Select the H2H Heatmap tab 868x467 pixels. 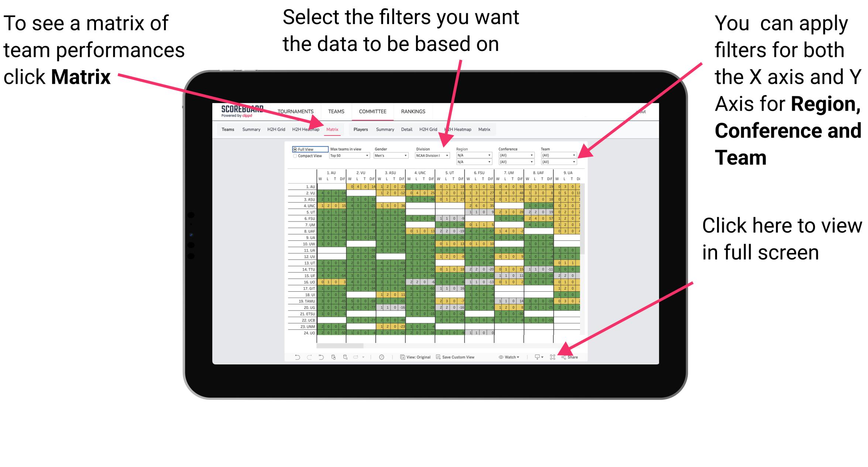click(x=305, y=130)
